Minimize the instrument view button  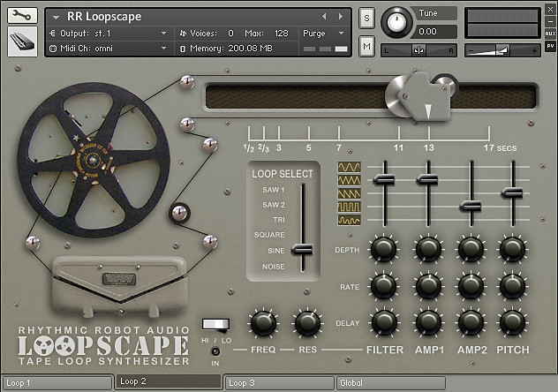(550, 21)
